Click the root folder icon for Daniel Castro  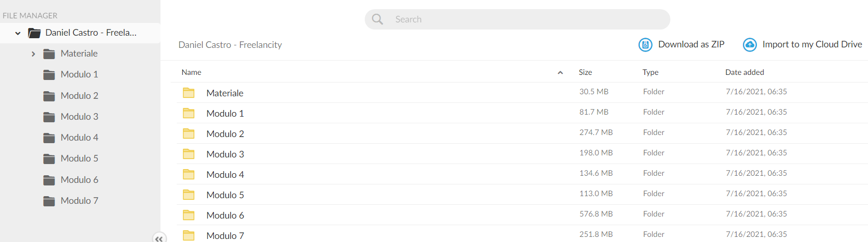tap(34, 33)
